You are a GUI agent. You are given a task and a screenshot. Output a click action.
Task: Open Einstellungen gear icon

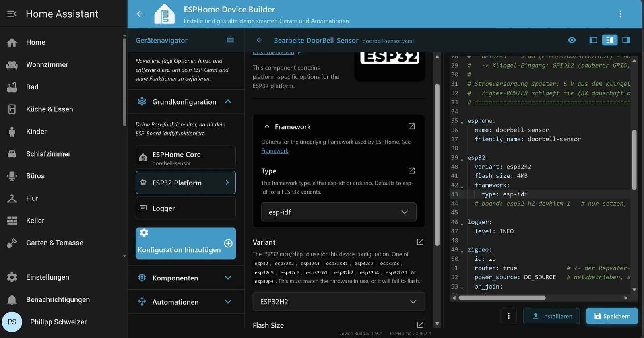click(x=12, y=277)
